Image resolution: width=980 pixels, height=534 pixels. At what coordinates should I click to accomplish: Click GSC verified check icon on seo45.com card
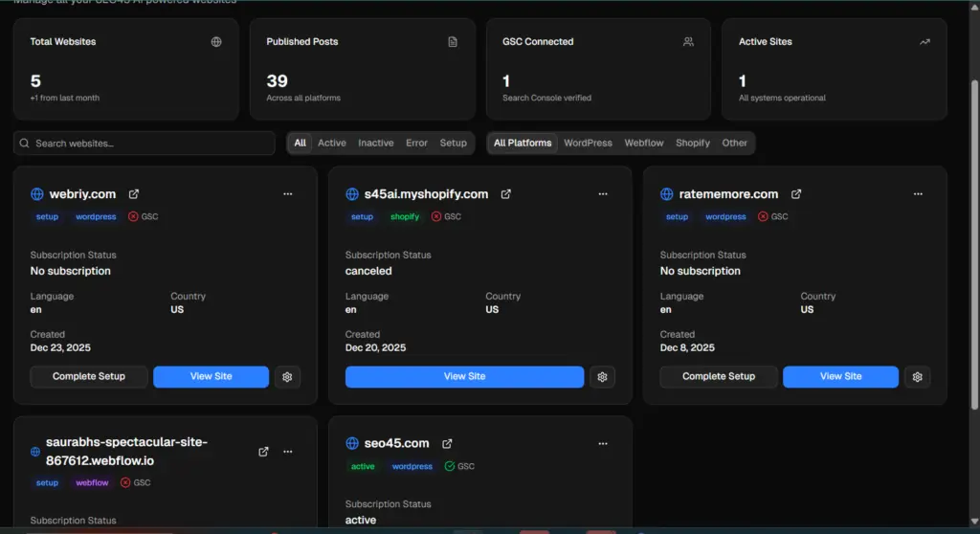click(450, 466)
